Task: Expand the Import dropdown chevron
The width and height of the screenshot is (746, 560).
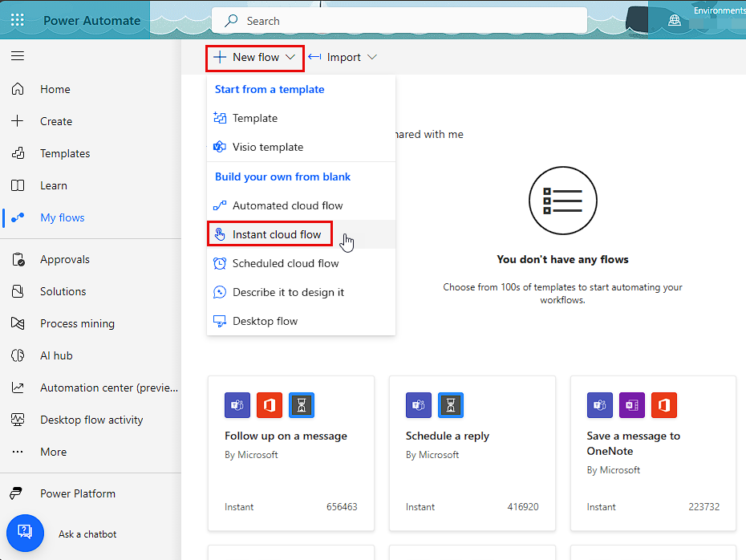Action: pyautogui.click(x=372, y=57)
